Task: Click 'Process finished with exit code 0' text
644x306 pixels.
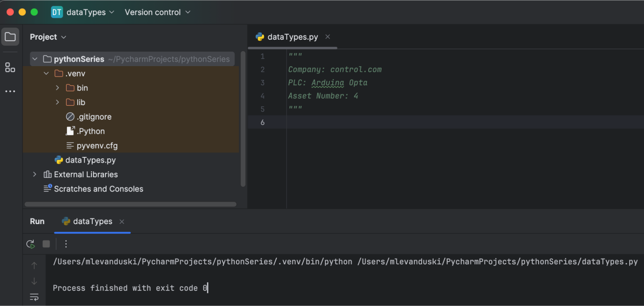Action: coord(130,288)
